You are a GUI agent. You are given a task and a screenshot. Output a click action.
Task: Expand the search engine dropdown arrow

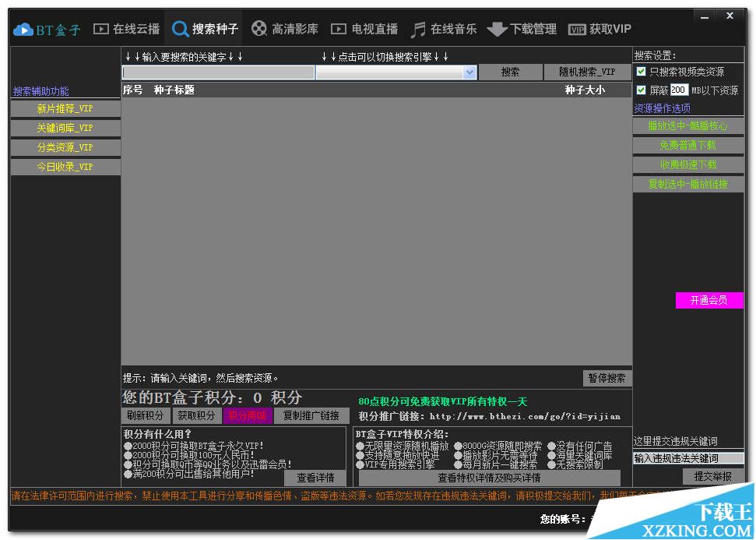[469, 72]
